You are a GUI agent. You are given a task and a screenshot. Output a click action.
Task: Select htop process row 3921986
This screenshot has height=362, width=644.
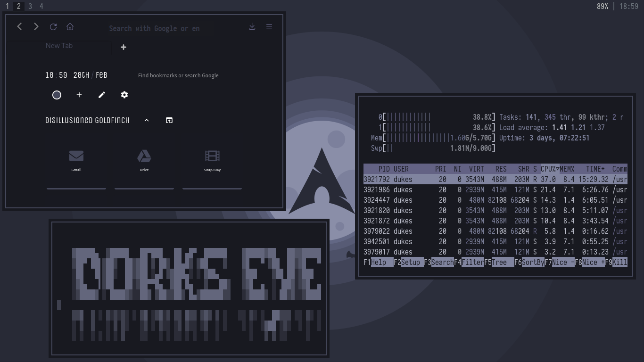495,189
